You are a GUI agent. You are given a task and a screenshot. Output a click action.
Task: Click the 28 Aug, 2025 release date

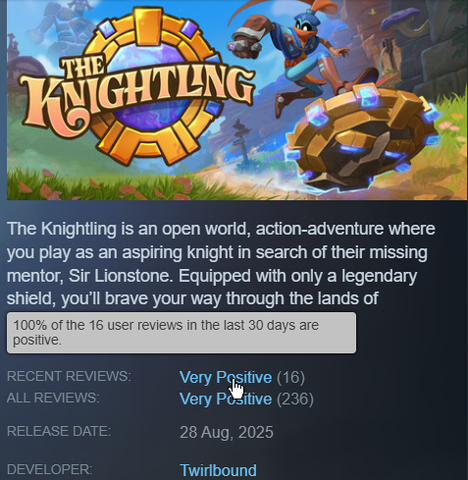pos(226,432)
